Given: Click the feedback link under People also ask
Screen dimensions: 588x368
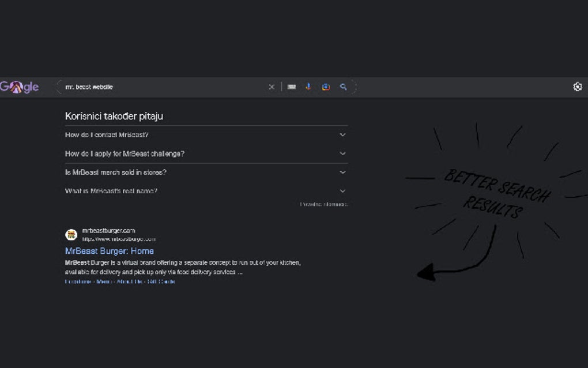Looking at the screenshot, I should tap(323, 204).
